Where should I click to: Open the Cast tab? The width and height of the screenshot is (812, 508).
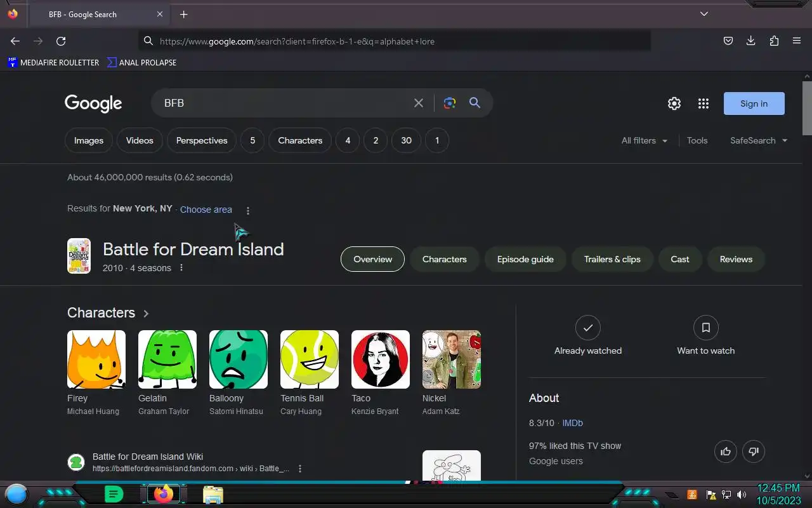pos(680,259)
